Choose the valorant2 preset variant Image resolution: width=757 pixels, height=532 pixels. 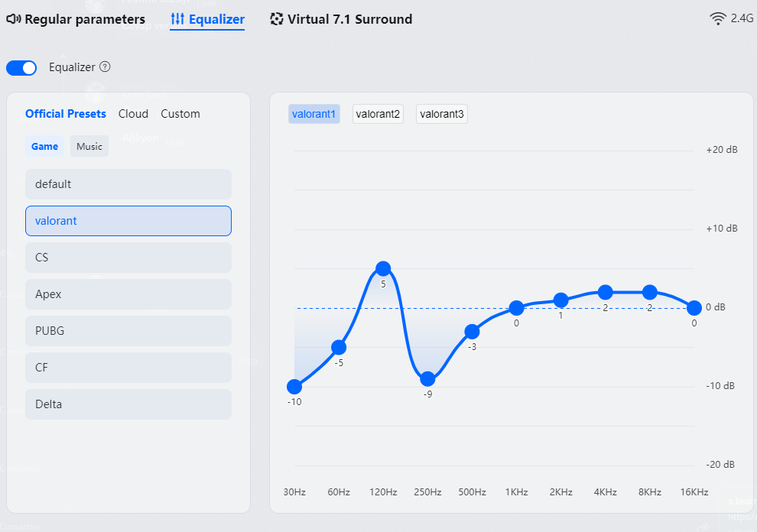click(378, 114)
